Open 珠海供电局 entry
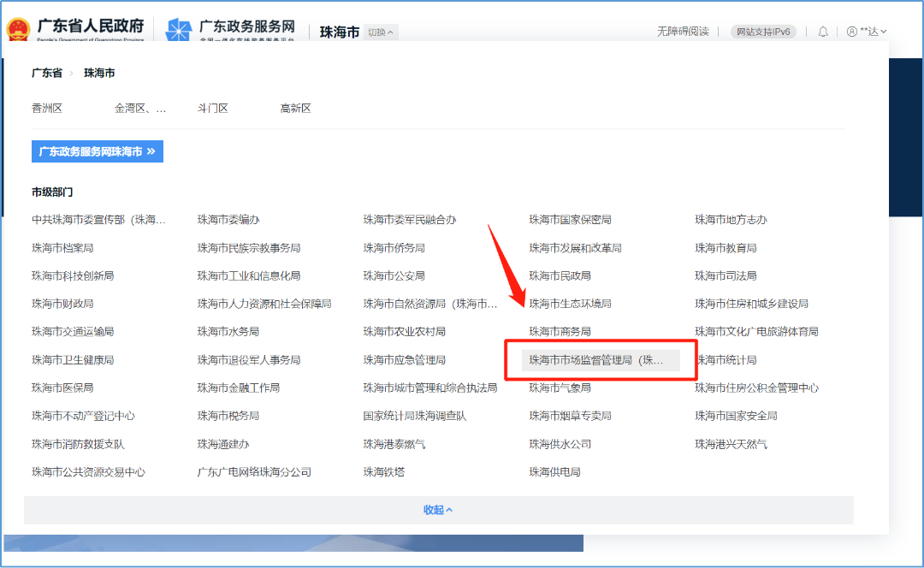Screen dimensions: 924x568 554,472
